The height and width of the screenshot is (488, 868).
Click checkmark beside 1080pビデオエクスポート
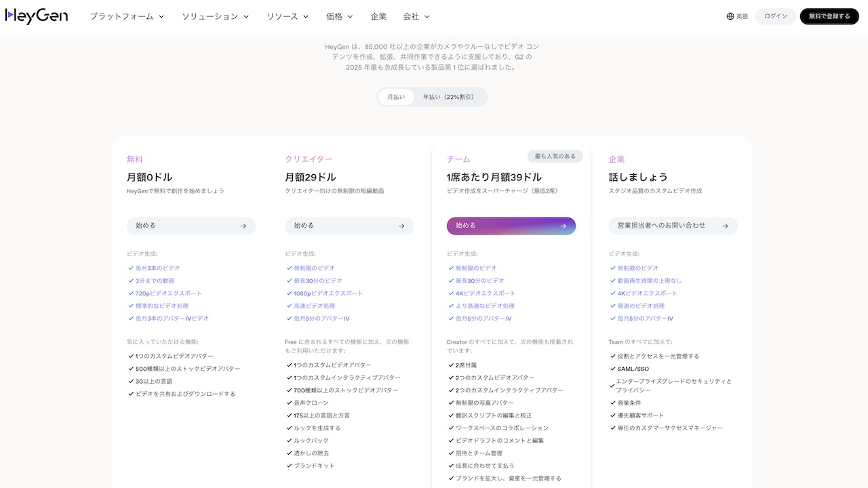coord(289,293)
